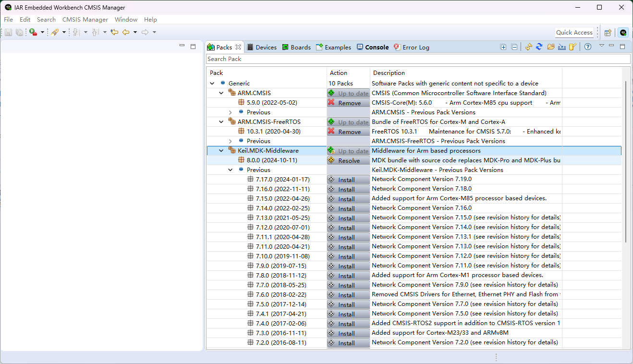Click the Import Existing Packs icon
This screenshot has width=633, height=364.
[x=561, y=47]
